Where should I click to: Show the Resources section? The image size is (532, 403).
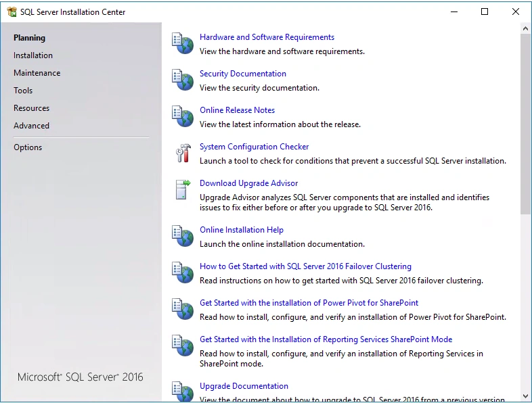pyautogui.click(x=32, y=108)
